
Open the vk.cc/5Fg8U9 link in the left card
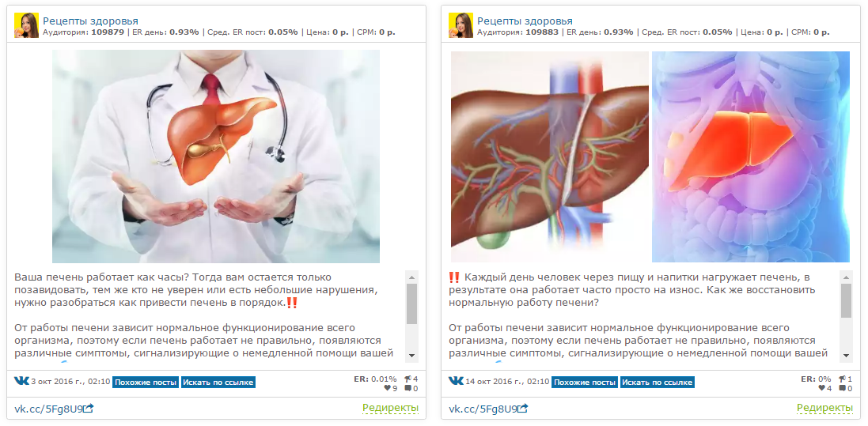click(48, 409)
